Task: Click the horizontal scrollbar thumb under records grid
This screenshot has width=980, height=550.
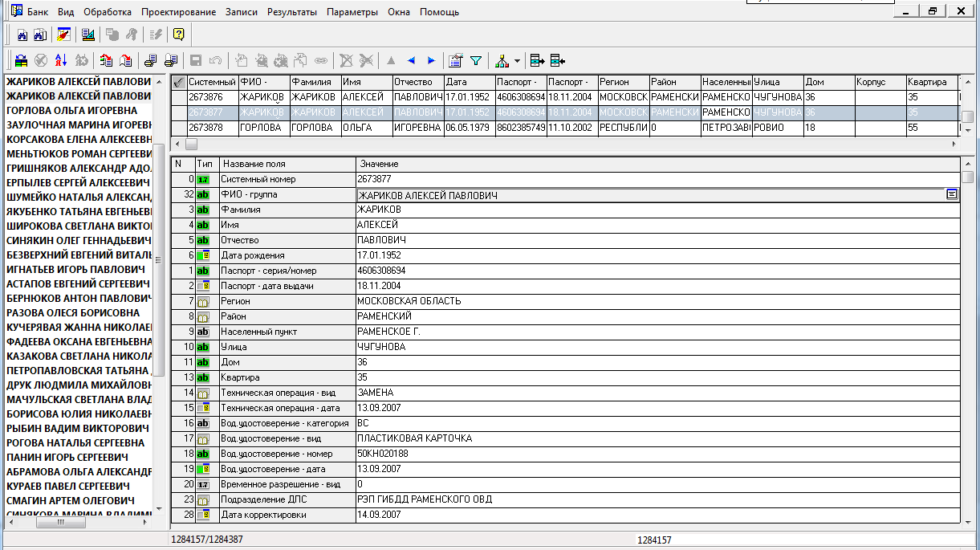Action: pos(191,145)
